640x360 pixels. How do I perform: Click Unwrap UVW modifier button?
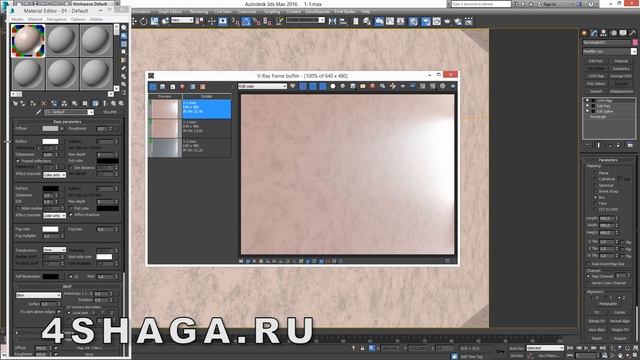621,76
